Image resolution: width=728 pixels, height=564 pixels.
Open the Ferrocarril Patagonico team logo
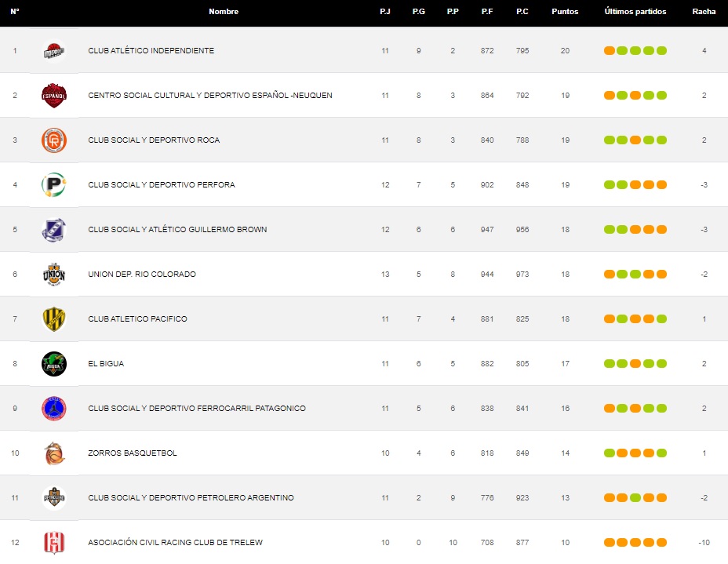click(x=54, y=409)
